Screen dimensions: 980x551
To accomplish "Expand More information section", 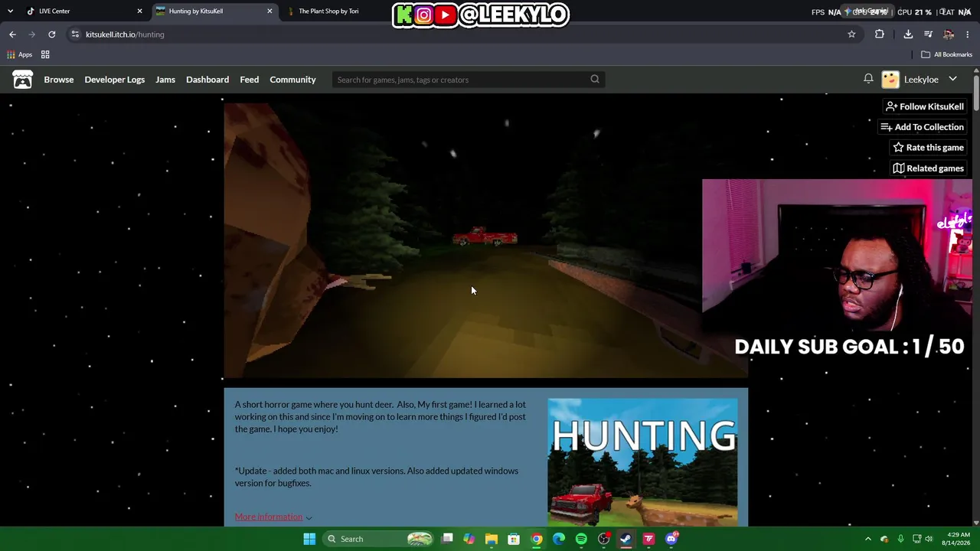I will (273, 517).
